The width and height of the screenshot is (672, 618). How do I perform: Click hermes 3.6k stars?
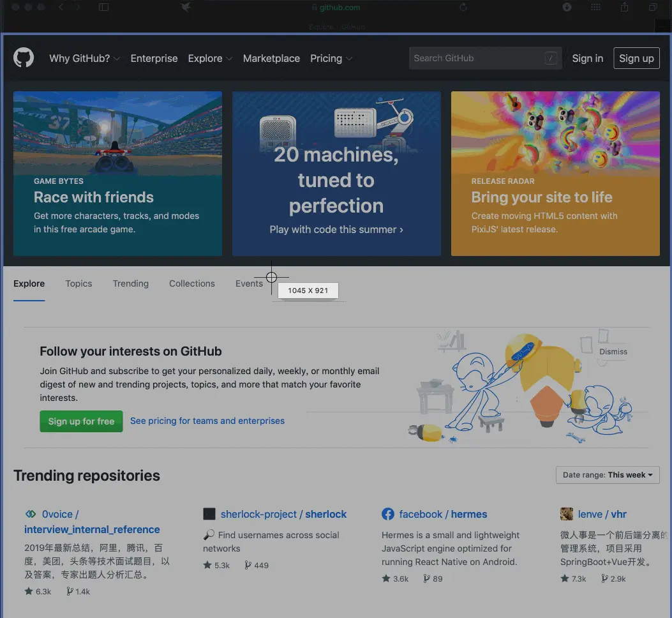[395, 578]
